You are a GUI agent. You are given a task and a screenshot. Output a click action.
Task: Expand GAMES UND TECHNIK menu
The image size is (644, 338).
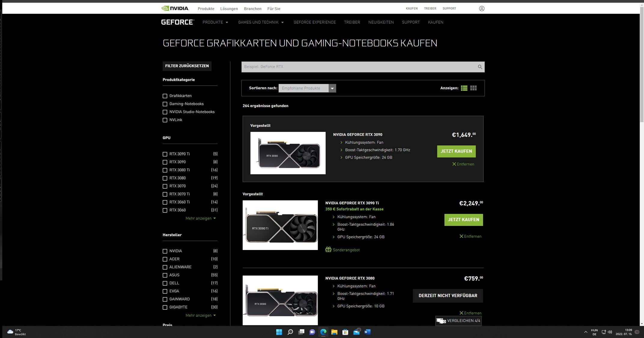(x=261, y=22)
